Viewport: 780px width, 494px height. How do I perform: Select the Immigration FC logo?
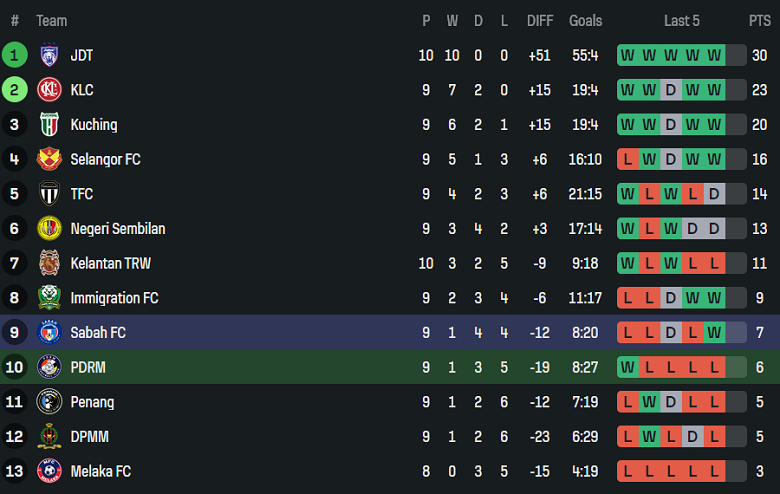point(49,298)
